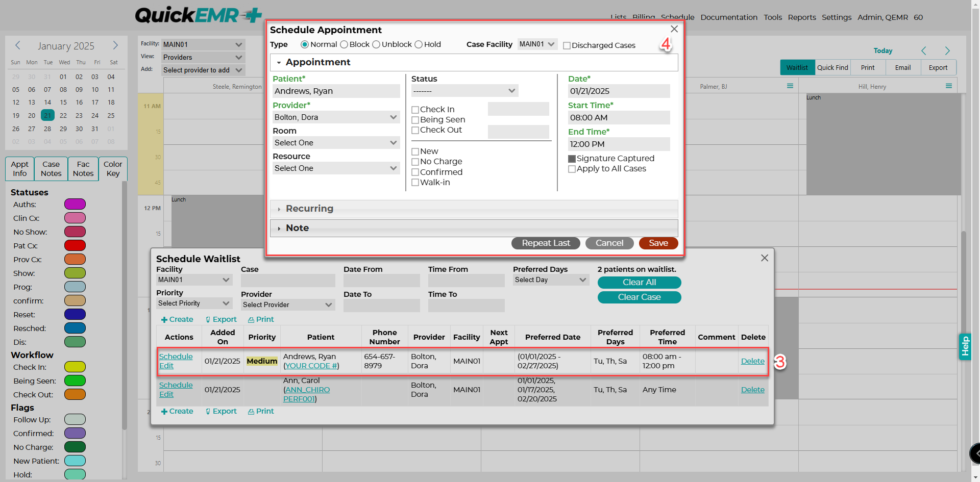Click the Auths color swatch

pos(75,205)
